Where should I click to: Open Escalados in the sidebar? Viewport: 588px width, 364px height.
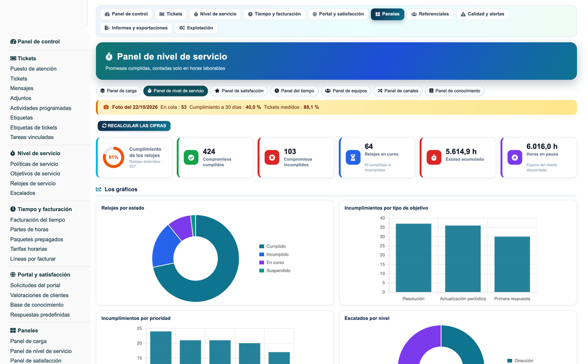click(x=23, y=193)
